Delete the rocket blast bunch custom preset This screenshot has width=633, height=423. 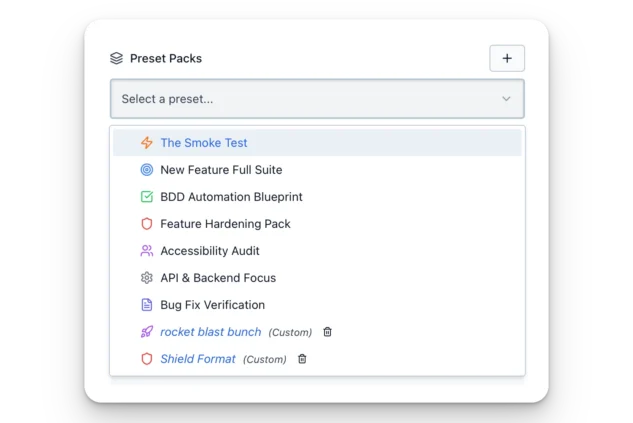coord(328,332)
